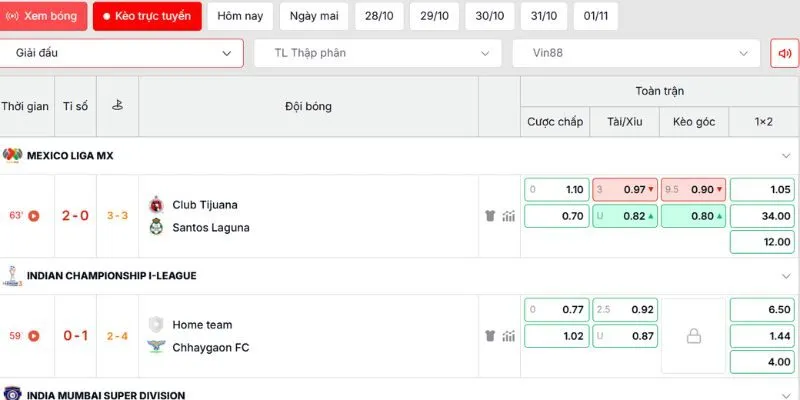The width and height of the screenshot is (800, 400).
Task: Open the Vin88 bookmaker dropdown
Action: pos(636,53)
